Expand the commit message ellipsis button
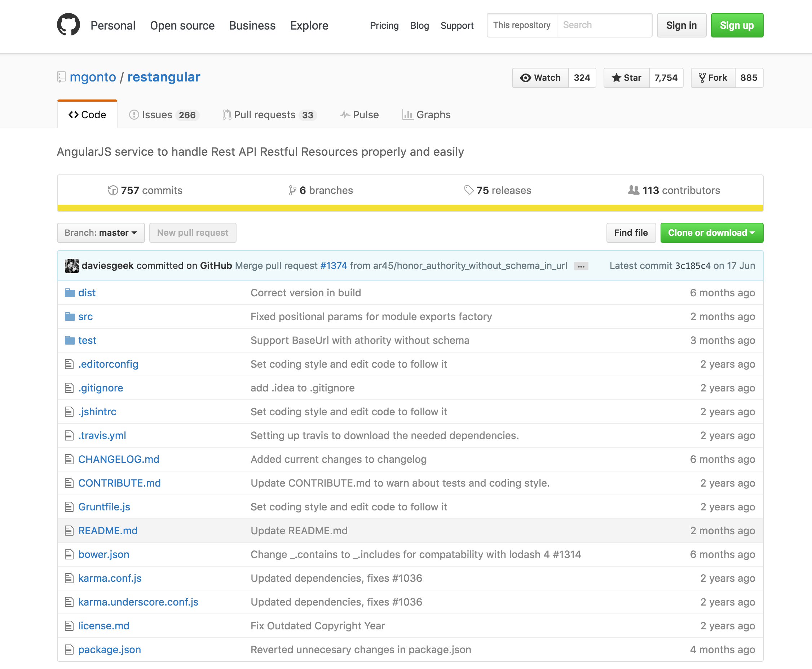Screen dimensions: 812x669 [x=581, y=266]
